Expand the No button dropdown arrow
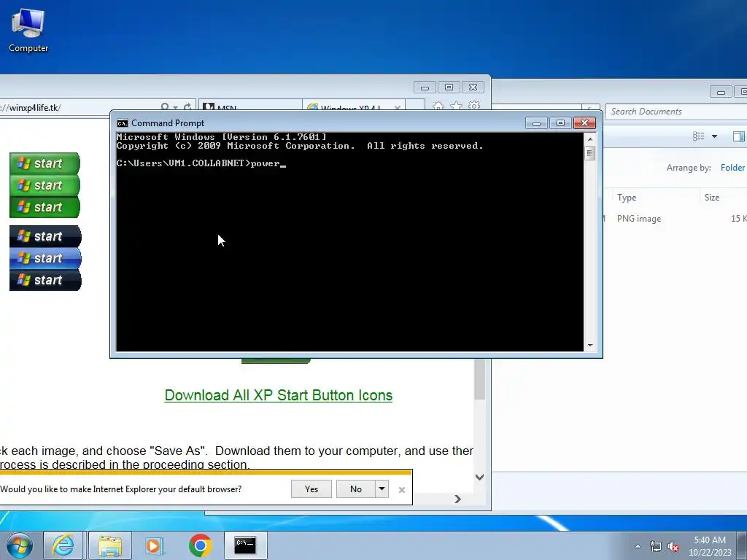Viewport: 747px width, 560px height. (x=382, y=489)
